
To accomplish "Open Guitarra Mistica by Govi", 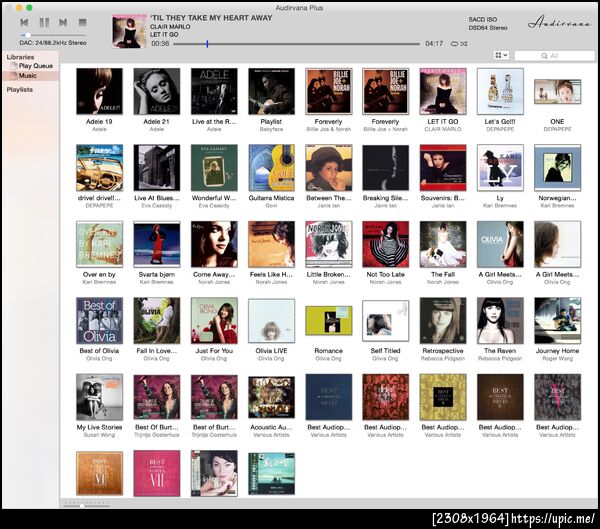I will [271, 168].
